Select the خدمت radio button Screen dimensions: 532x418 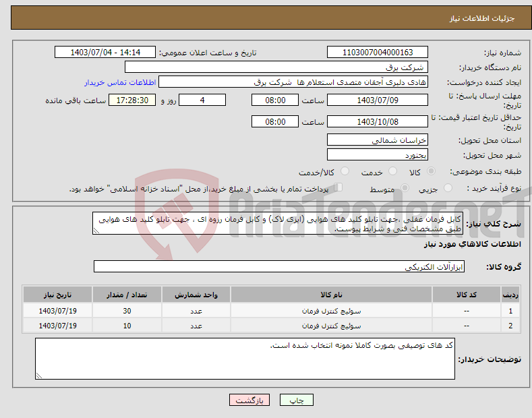[392, 171]
